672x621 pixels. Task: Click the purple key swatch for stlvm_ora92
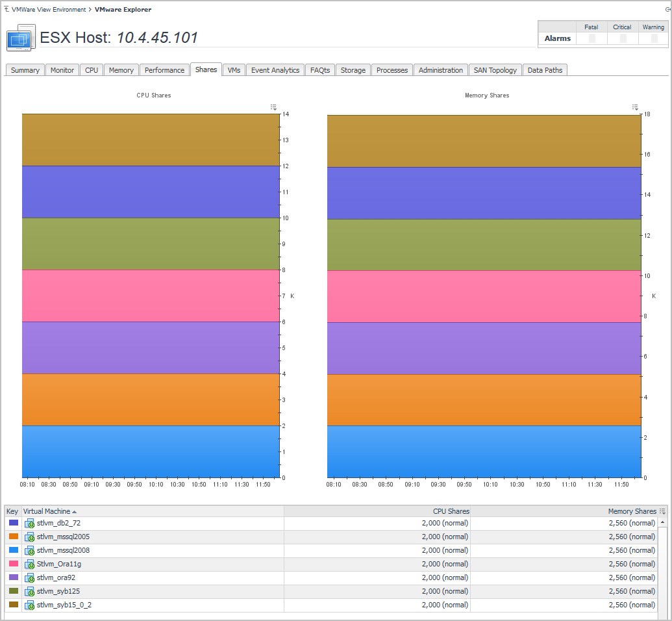click(14, 577)
